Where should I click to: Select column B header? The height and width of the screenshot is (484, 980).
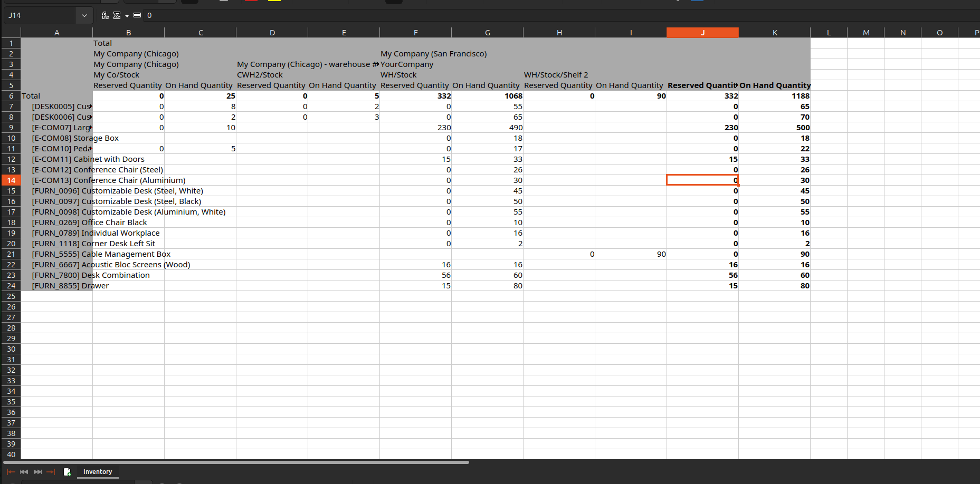coord(129,33)
